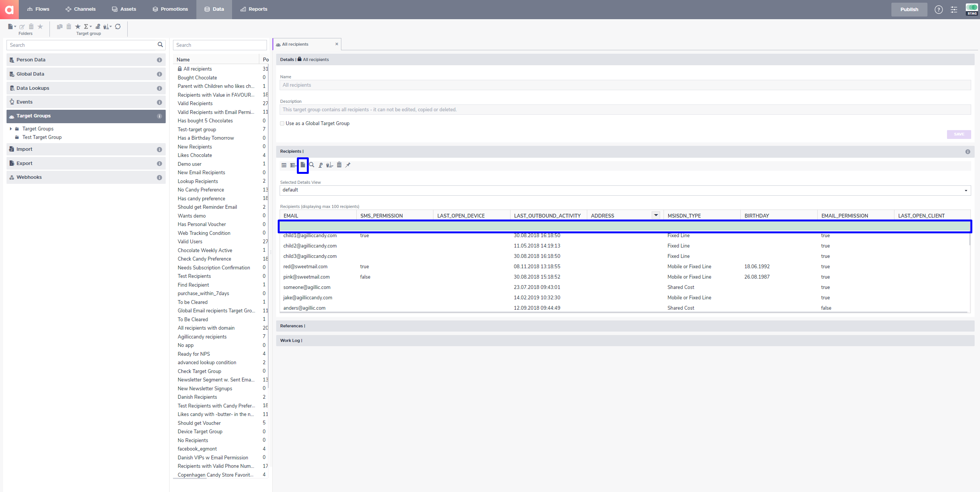The width and height of the screenshot is (980, 492).
Task: Click the trash icon in the Target group toolbar
Action: pos(69,26)
